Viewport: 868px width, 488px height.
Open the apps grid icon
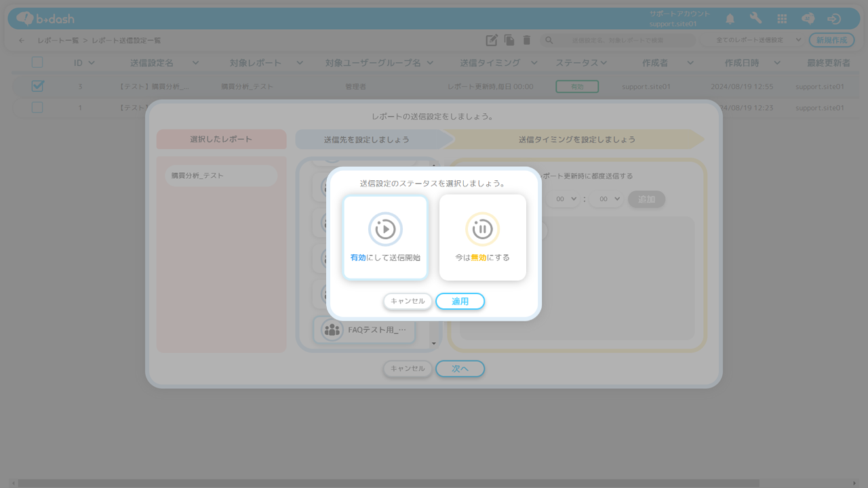782,19
